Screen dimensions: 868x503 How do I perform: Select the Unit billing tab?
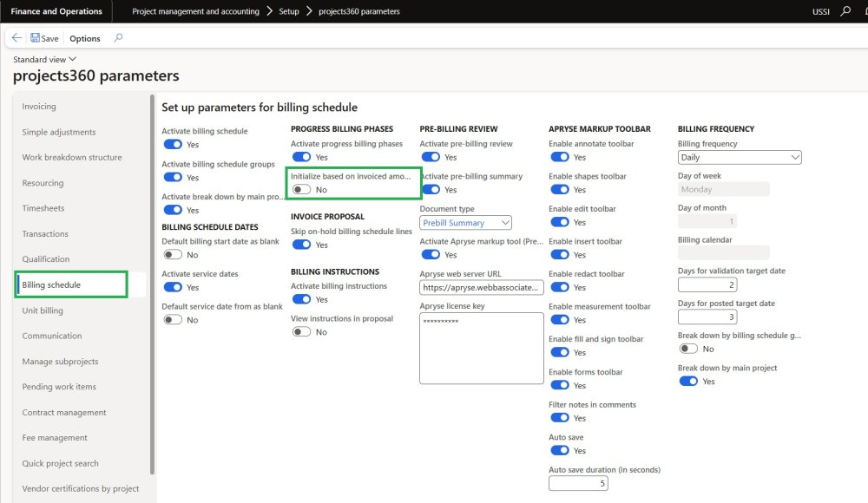pyautogui.click(x=43, y=310)
